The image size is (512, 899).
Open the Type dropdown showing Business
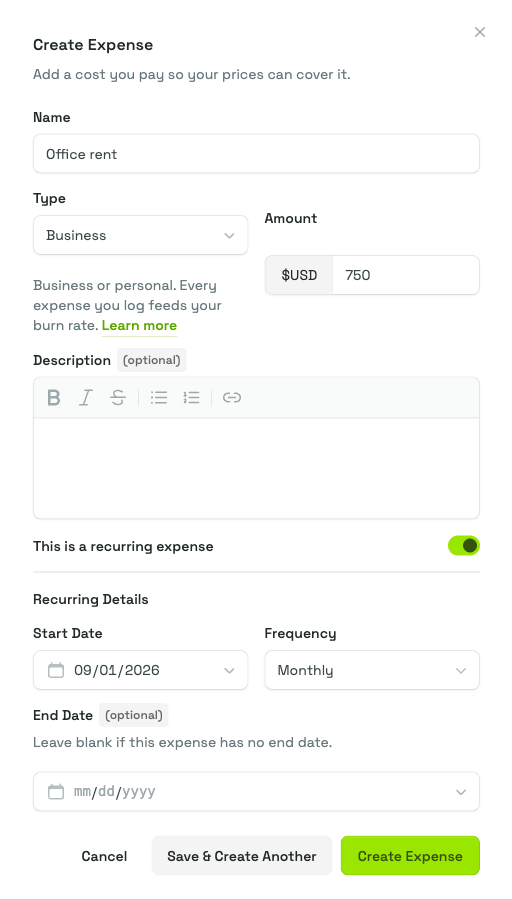(x=140, y=235)
